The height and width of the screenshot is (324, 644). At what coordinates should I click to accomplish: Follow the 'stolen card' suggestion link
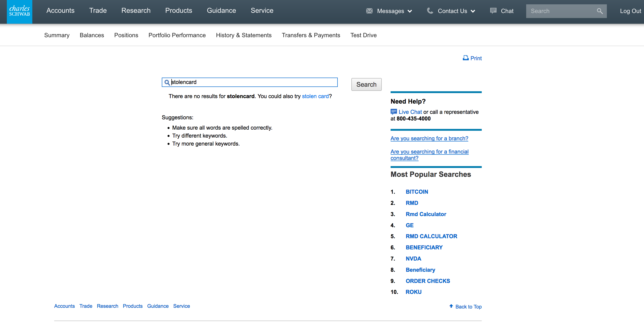point(315,96)
